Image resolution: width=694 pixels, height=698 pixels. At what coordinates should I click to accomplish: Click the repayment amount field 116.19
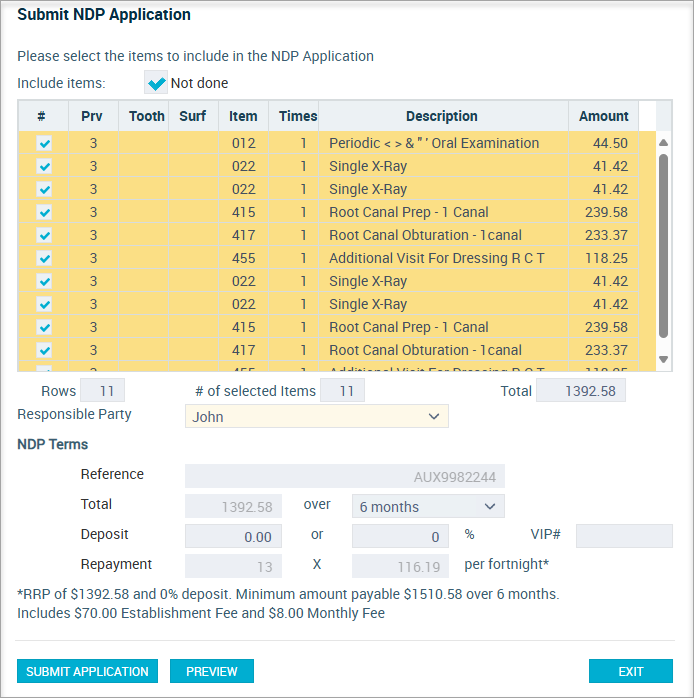400,566
